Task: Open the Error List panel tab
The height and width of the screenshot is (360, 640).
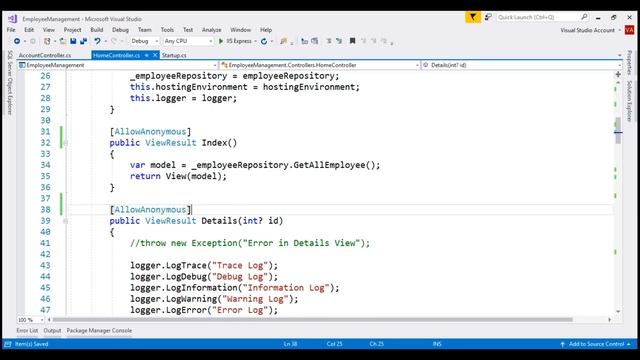Action: pyautogui.click(x=27, y=331)
